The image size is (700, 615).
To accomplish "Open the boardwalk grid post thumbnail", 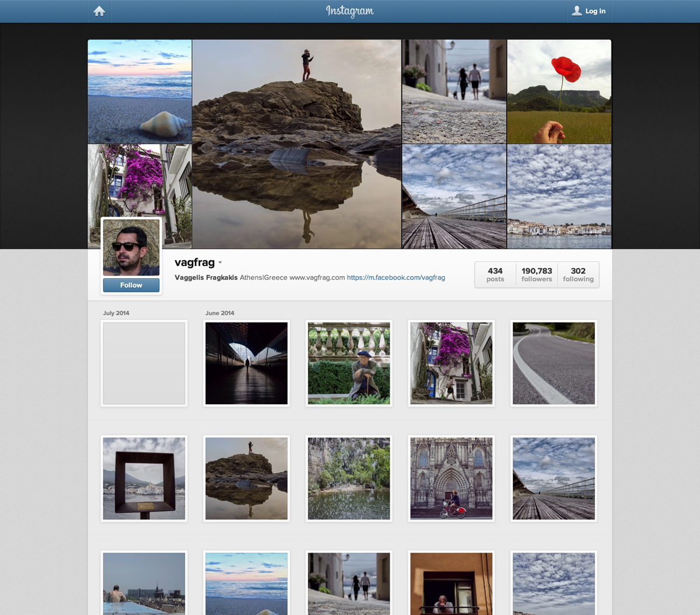I will [x=554, y=478].
